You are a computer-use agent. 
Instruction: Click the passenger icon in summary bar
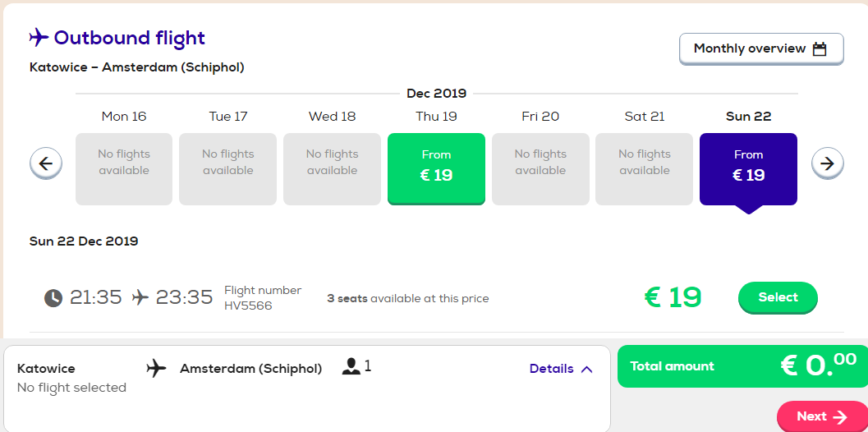[x=351, y=366]
